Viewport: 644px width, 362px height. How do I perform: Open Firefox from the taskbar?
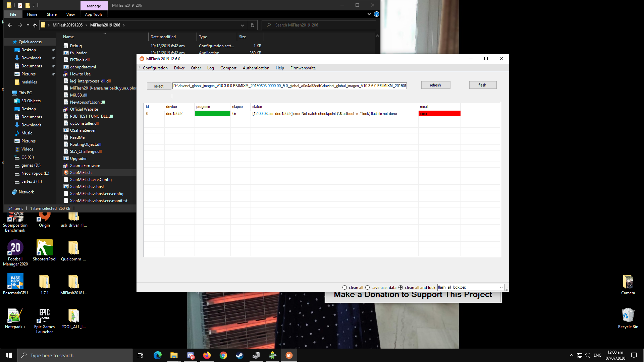coord(207,355)
